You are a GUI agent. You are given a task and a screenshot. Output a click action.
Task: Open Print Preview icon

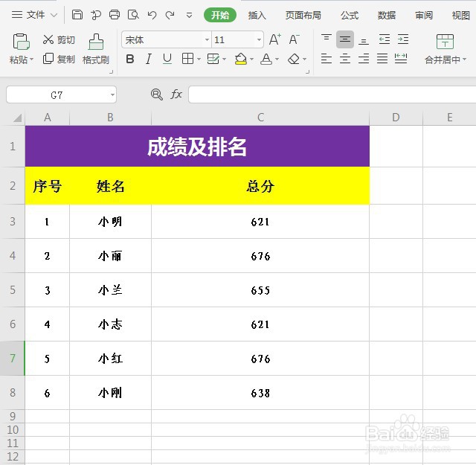(x=133, y=15)
